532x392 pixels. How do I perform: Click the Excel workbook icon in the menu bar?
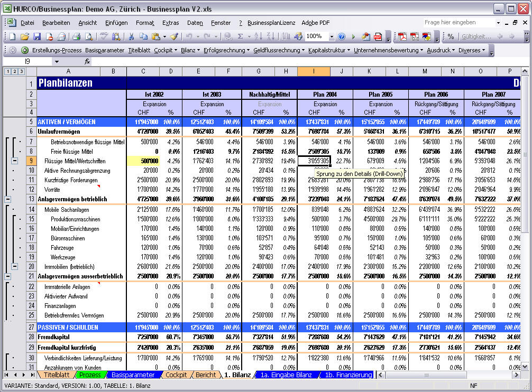[x=12, y=23]
